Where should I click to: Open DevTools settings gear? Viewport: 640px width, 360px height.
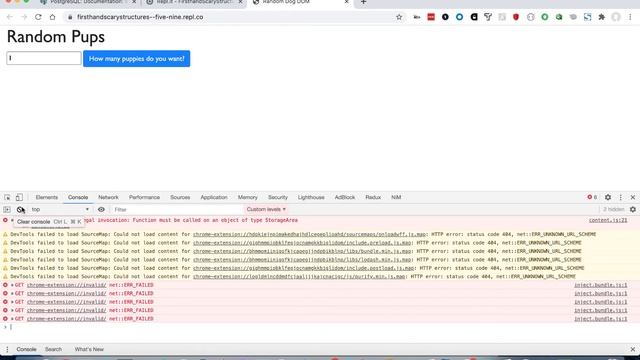(x=608, y=198)
